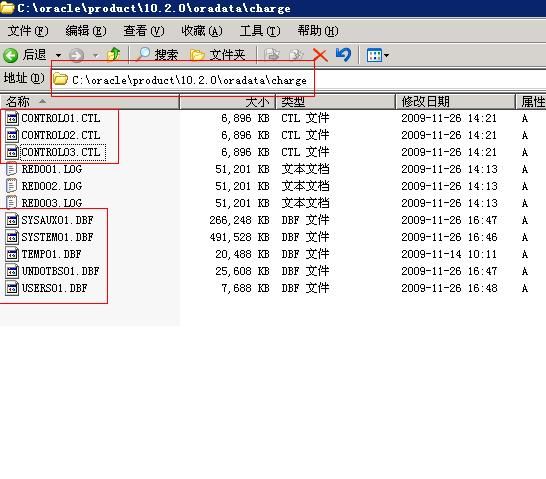Select REDO01.LOG file icon
The width and height of the screenshot is (546, 479).
12,169
